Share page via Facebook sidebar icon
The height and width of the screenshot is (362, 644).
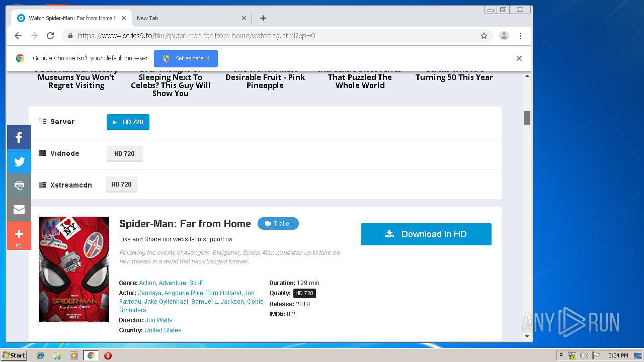coord(19,137)
